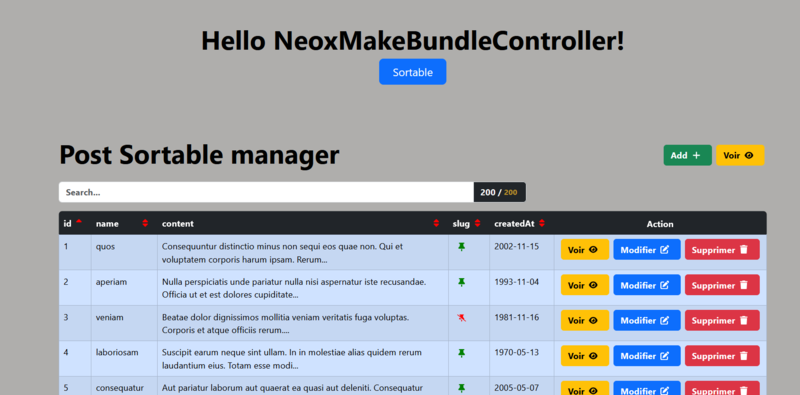Sort by createdAt column sort icon
This screenshot has height=395, width=800.
tap(542, 223)
